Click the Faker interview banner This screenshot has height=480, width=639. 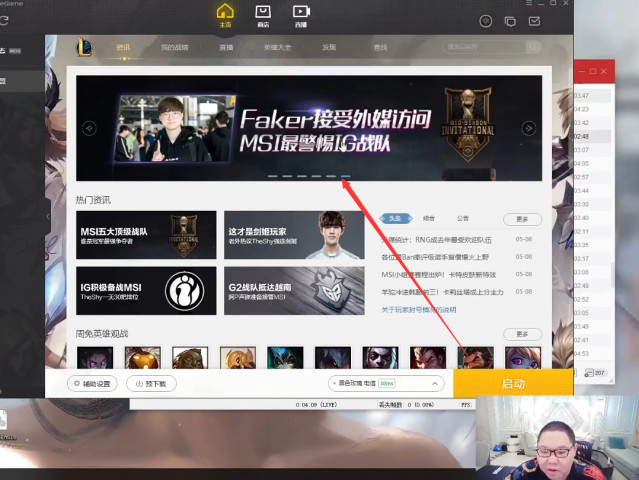309,128
